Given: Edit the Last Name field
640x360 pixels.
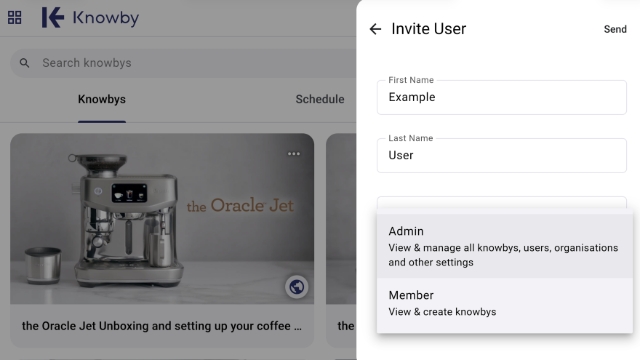Looking at the screenshot, I should 502,155.
